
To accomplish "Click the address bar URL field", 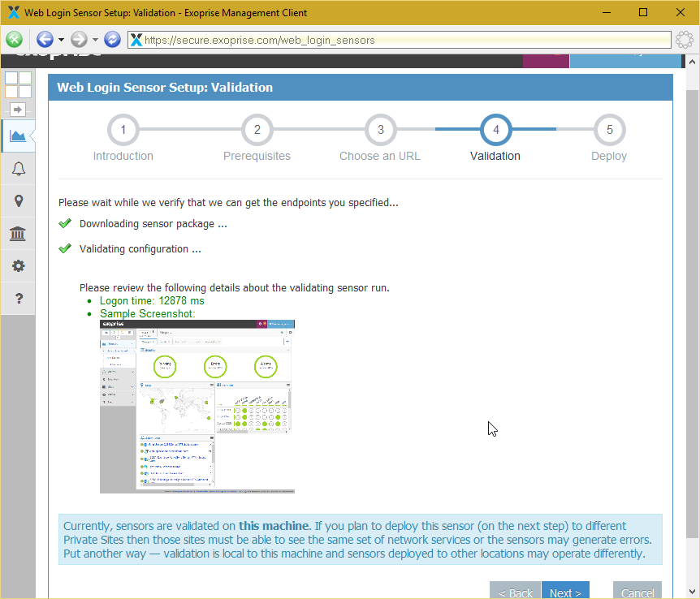I will (x=400, y=40).
